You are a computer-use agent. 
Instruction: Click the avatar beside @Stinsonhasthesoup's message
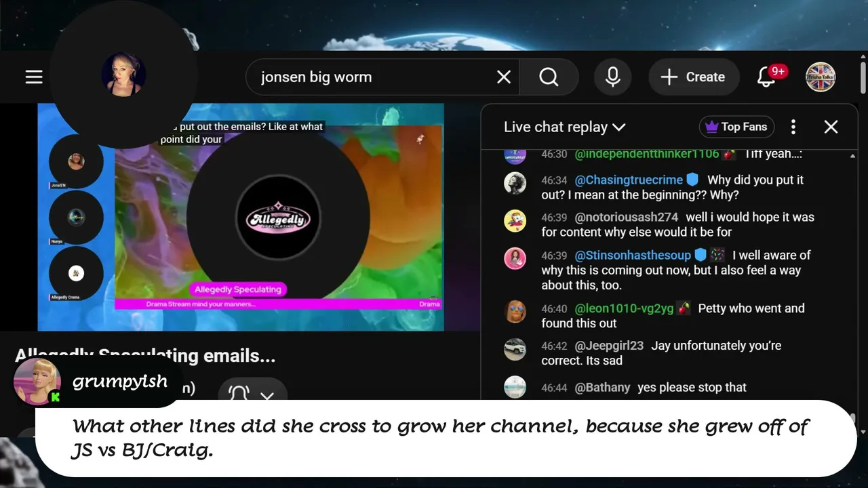click(515, 259)
